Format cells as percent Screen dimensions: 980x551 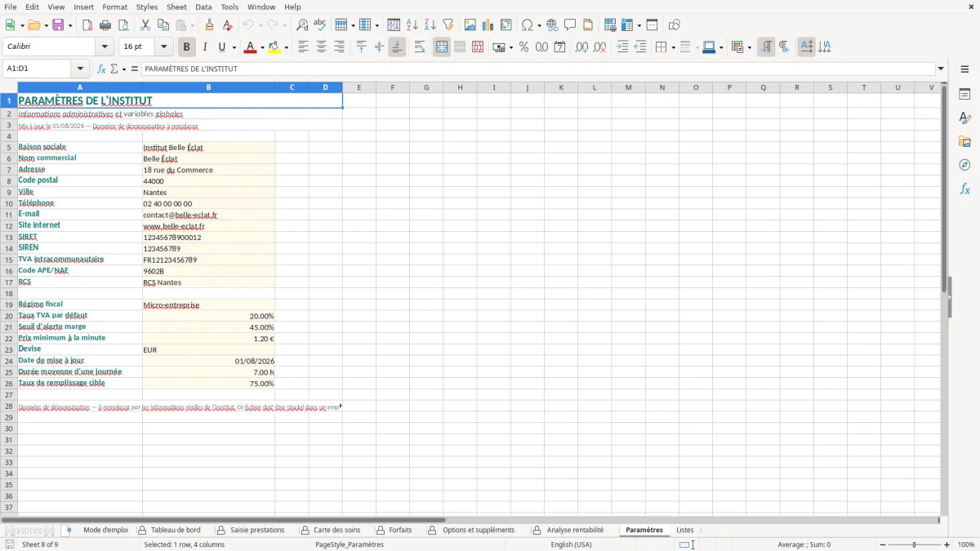click(523, 47)
